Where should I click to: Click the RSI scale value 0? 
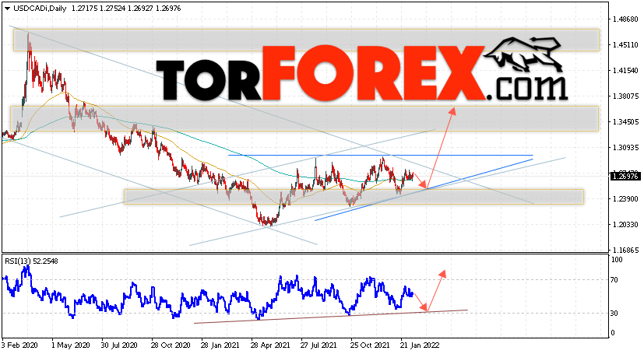click(x=613, y=333)
